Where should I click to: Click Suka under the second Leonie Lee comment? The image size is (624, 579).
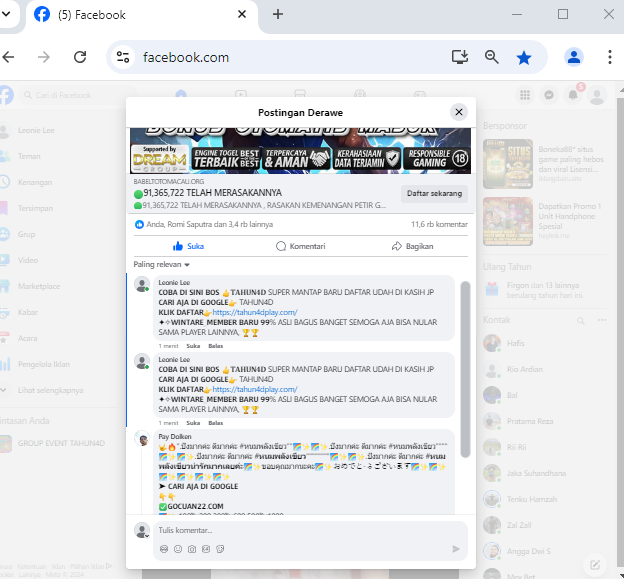[193, 423]
